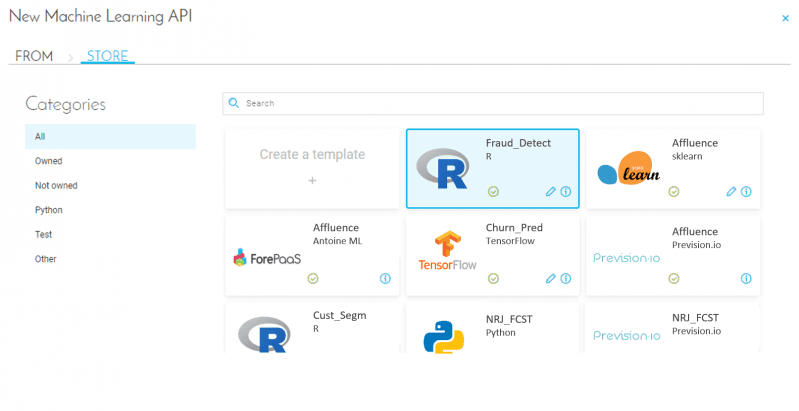Image resolution: width=799 pixels, height=411 pixels.
Task: Click the edit pencil on Fraud_Detect card
Action: pos(551,192)
